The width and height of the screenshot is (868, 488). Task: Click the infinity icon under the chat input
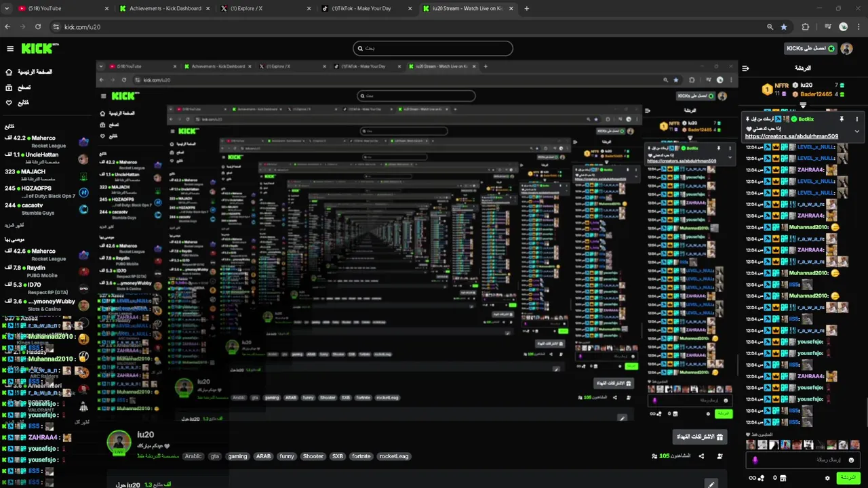pyautogui.click(x=751, y=479)
